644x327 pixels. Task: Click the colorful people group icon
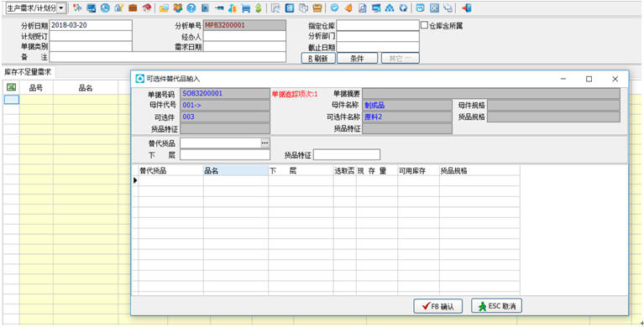coord(178,8)
